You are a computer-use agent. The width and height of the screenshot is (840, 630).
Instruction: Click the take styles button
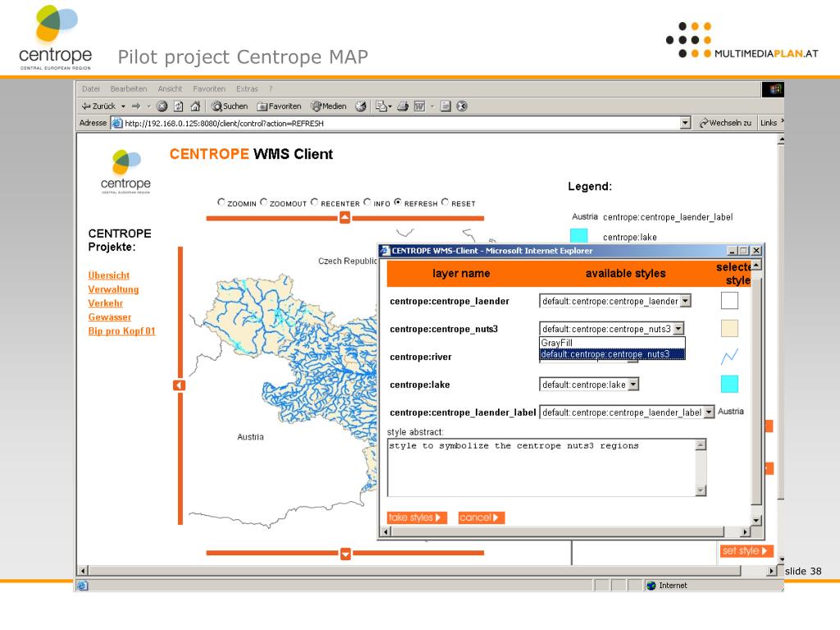click(417, 518)
